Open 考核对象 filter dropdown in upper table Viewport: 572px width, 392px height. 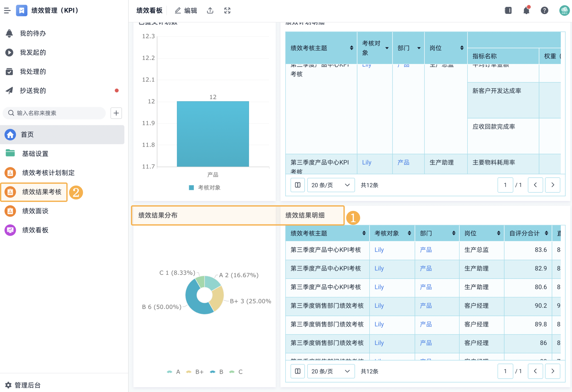coord(387,48)
